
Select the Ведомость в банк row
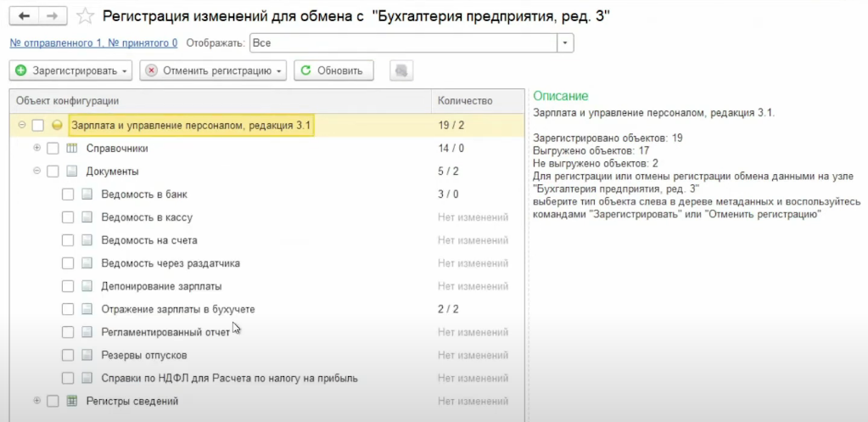[266, 194]
